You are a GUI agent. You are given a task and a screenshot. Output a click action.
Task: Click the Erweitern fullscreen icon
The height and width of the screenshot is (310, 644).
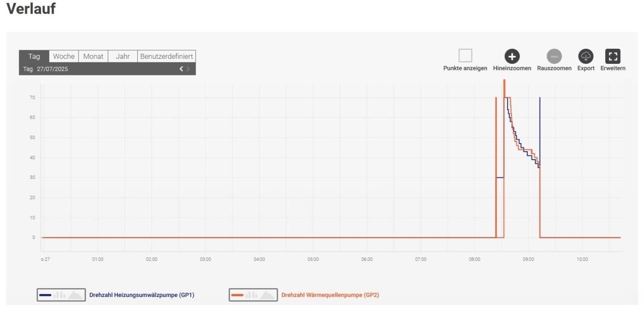612,56
